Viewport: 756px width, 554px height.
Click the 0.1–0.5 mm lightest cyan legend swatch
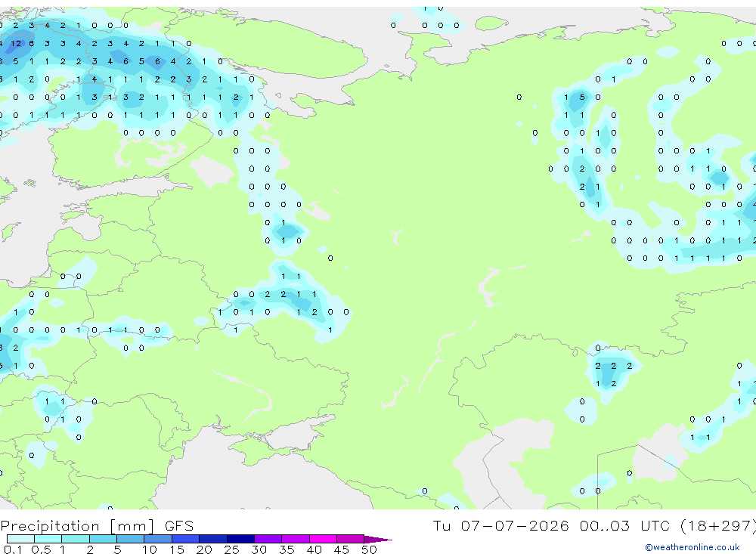click(x=20, y=539)
